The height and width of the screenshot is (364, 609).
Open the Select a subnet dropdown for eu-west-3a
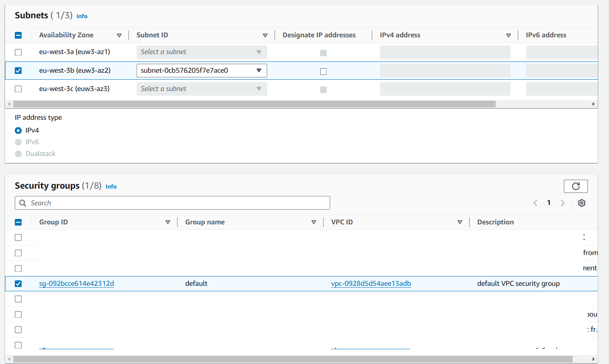coord(201,52)
